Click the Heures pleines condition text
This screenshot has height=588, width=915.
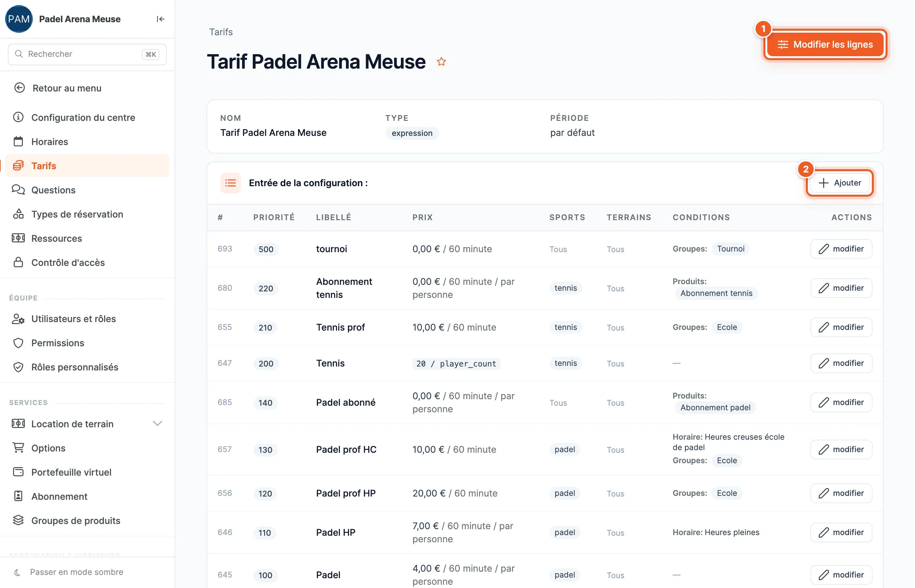(732, 532)
